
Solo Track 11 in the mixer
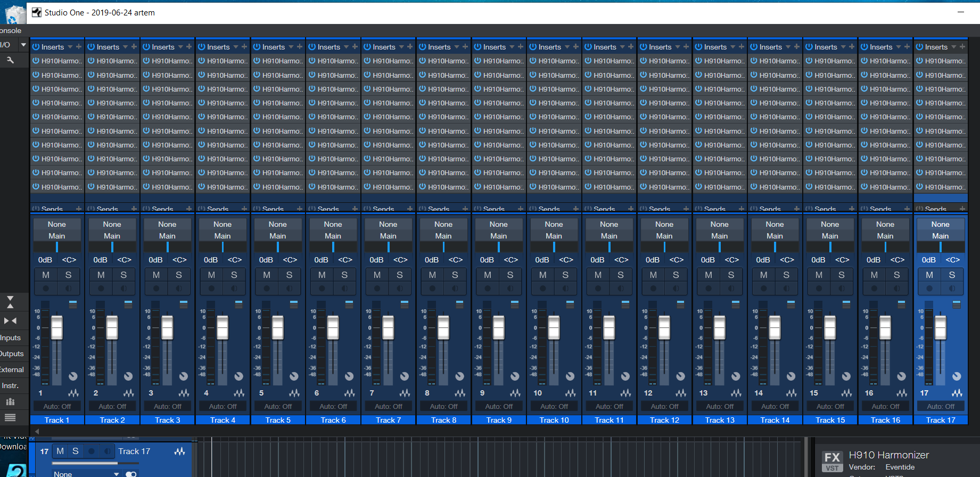[621, 275]
